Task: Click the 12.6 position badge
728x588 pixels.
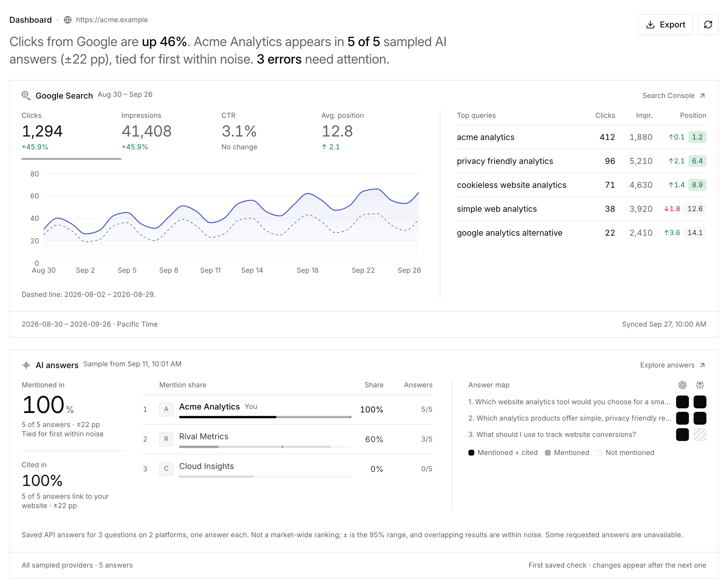Action: [x=695, y=209]
